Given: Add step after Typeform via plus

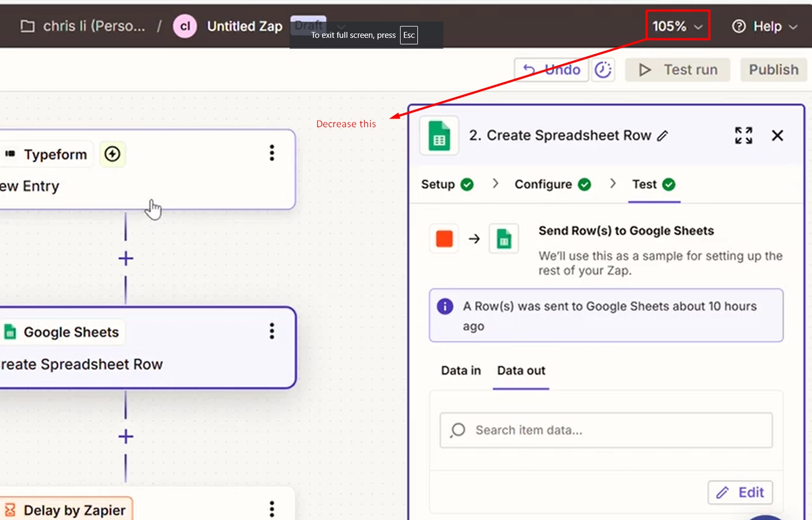Looking at the screenshot, I should click(126, 259).
